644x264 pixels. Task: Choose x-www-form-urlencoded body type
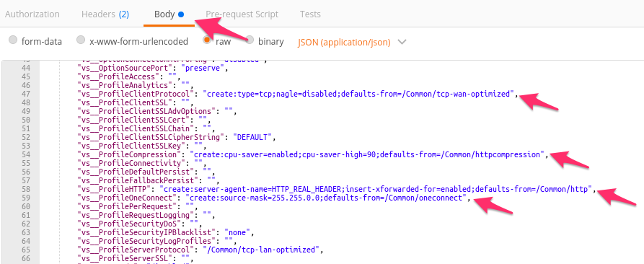(81, 40)
